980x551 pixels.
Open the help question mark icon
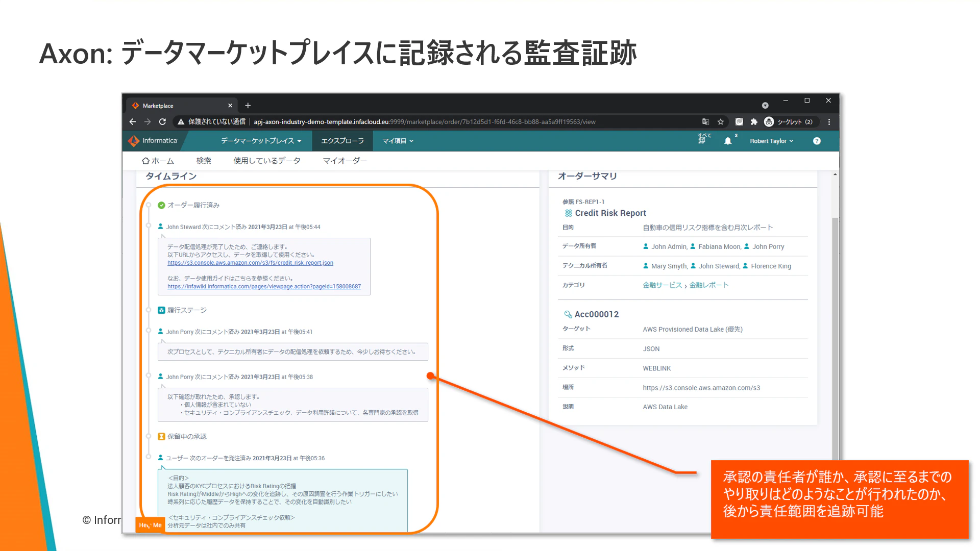[x=817, y=141]
